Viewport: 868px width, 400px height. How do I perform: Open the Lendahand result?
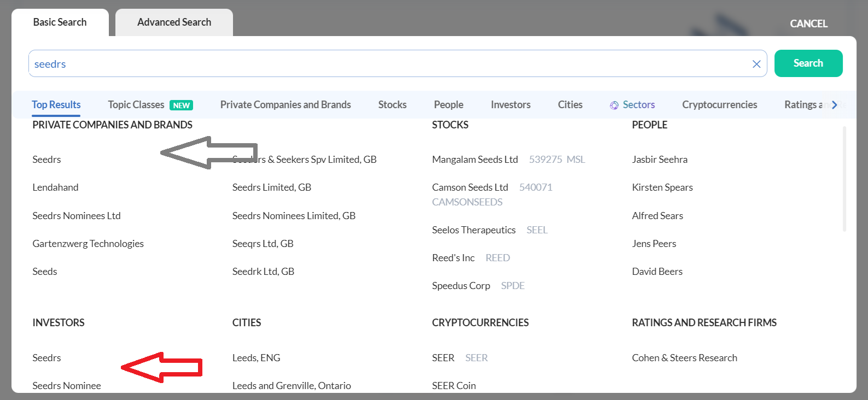click(x=55, y=187)
